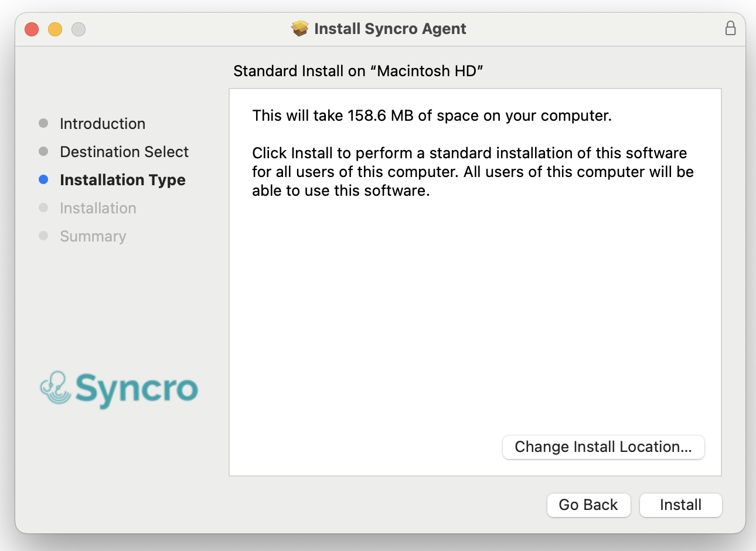
Task: Click the text "This will take 158.6 MB"
Action: click(333, 115)
